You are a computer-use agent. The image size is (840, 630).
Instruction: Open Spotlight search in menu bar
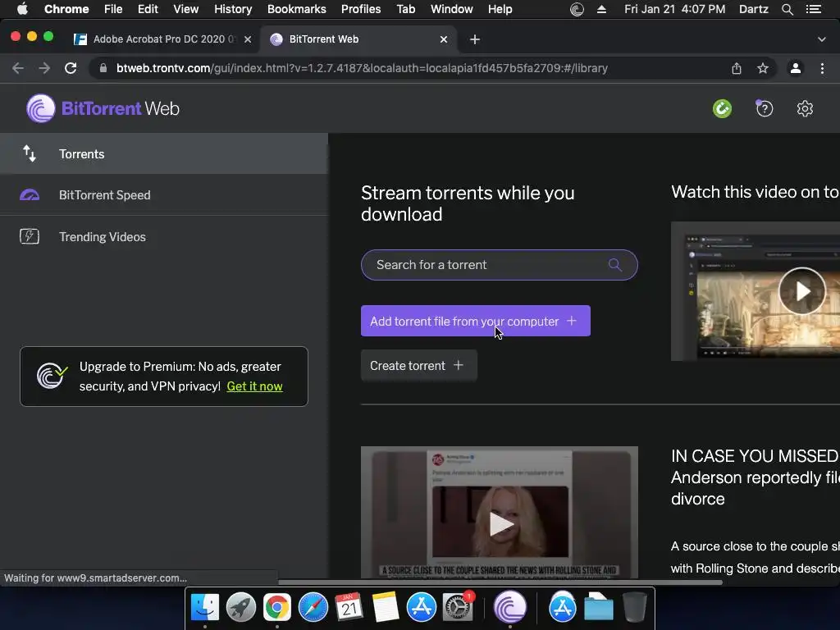(787, 9)
